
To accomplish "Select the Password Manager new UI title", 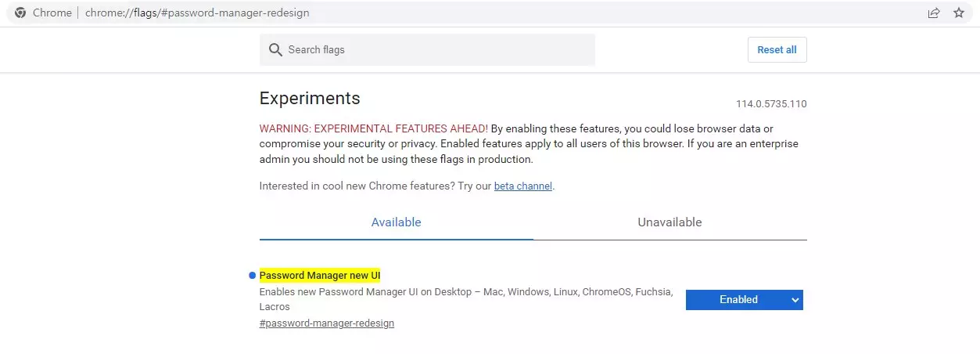I will (320, 275).
